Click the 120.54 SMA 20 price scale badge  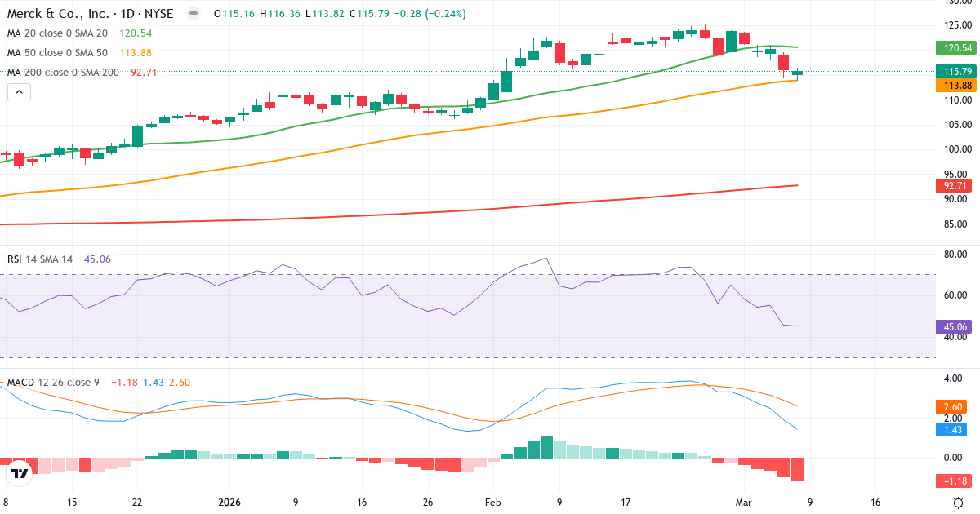point(955,47)
